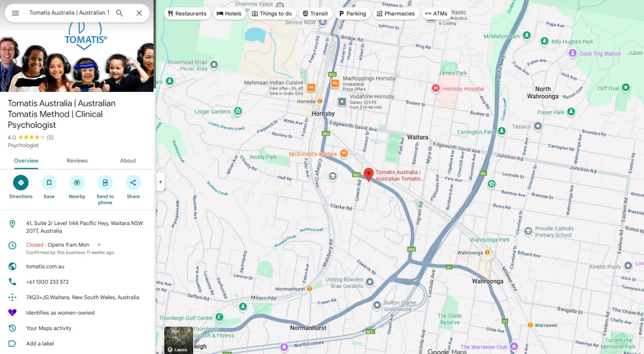Click the opening hours clock icon
This screenshot has height=354, width=644.
click(x=12, y=245)
